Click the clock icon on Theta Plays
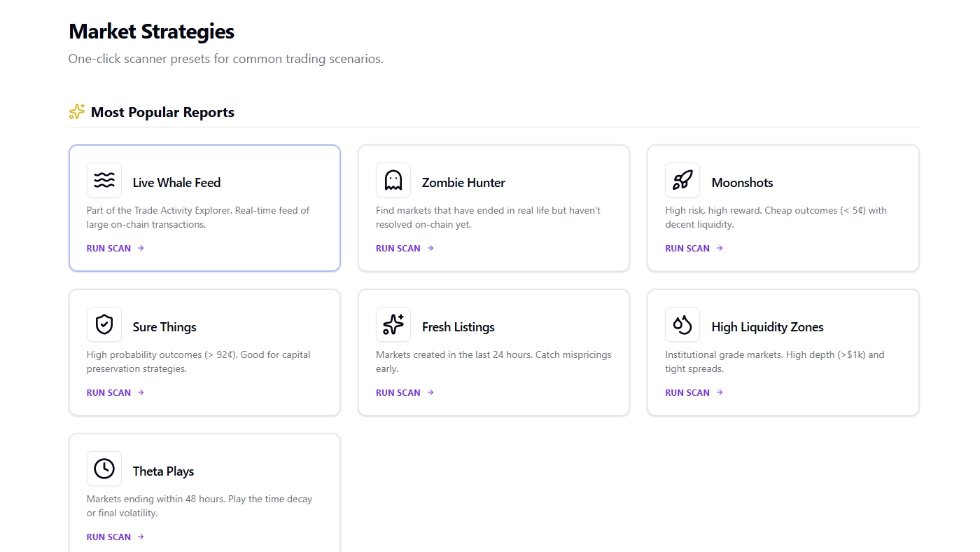980x552 pixels. click(x=104, y=469)
